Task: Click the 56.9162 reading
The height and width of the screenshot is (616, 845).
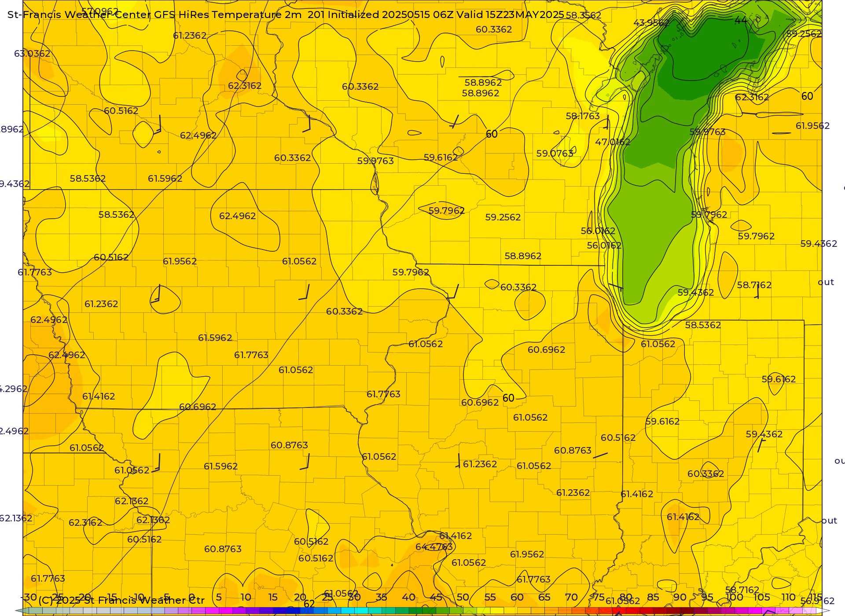Action: pyautogui.click(x=817, y=601)
